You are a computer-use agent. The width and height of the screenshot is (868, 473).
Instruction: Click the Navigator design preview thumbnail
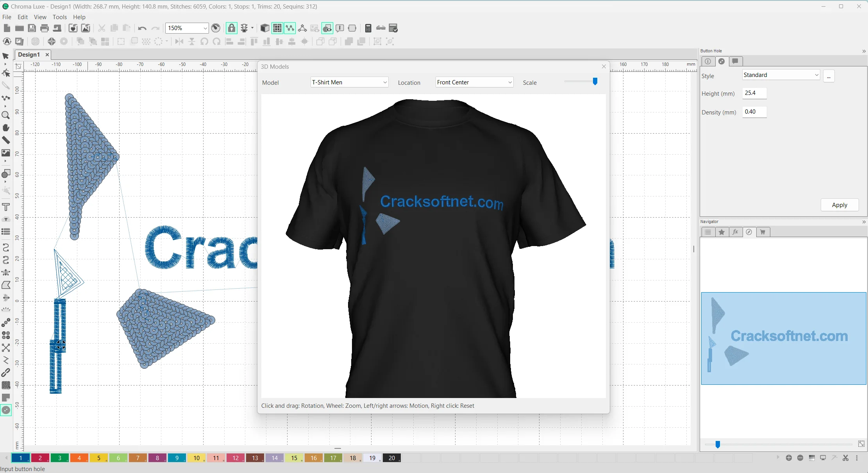click(x=784, y=338)
